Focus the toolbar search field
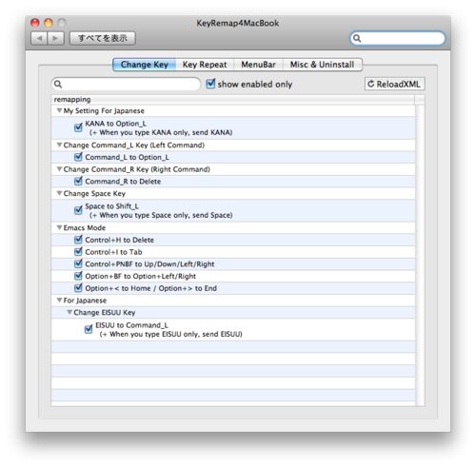Viewport: 476px width, 467px height. (398, 38)
